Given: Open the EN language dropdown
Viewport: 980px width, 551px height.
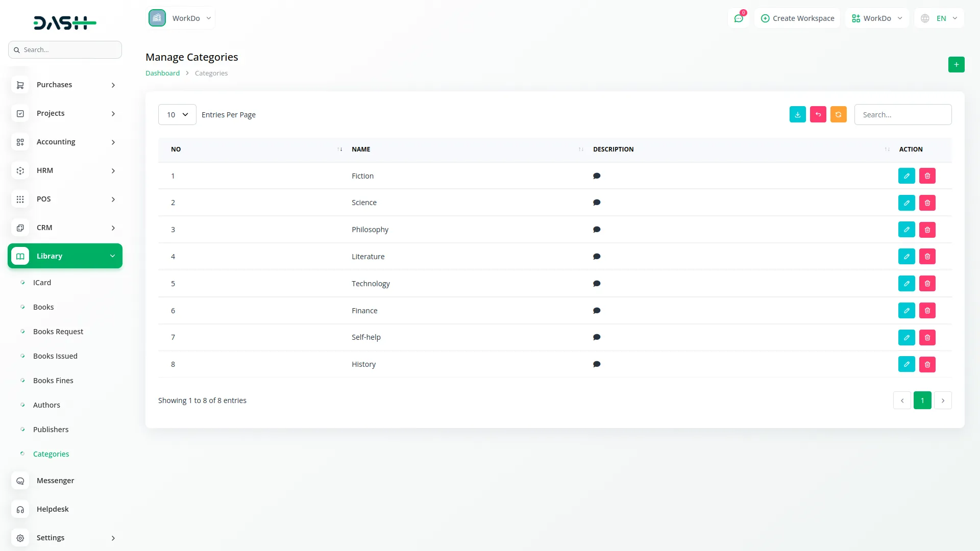Looking at the screenshot, I should pos(939,18).
